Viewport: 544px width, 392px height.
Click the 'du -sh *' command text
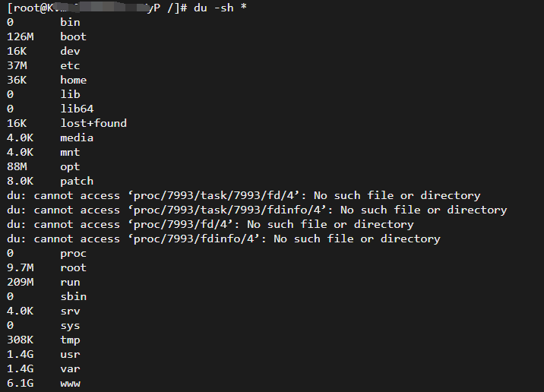click(x=220, y=8)
